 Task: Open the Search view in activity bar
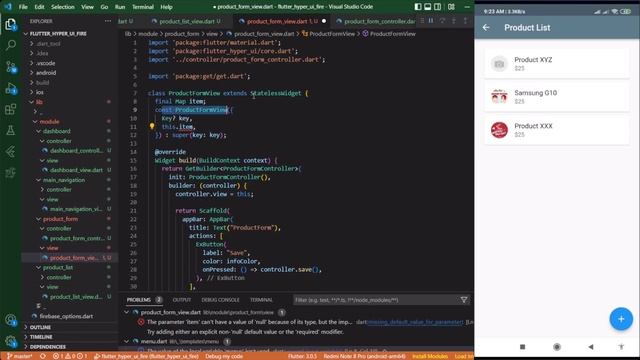tap(11, 44)
